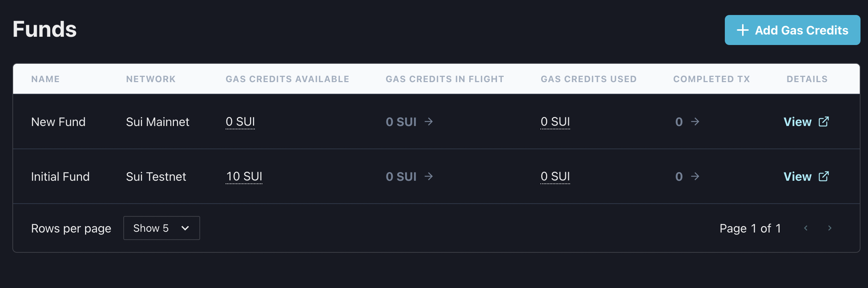Viewport: 868px width, 288px height.
Task: Go to the next page with right chevron
Action: [829, 228]
